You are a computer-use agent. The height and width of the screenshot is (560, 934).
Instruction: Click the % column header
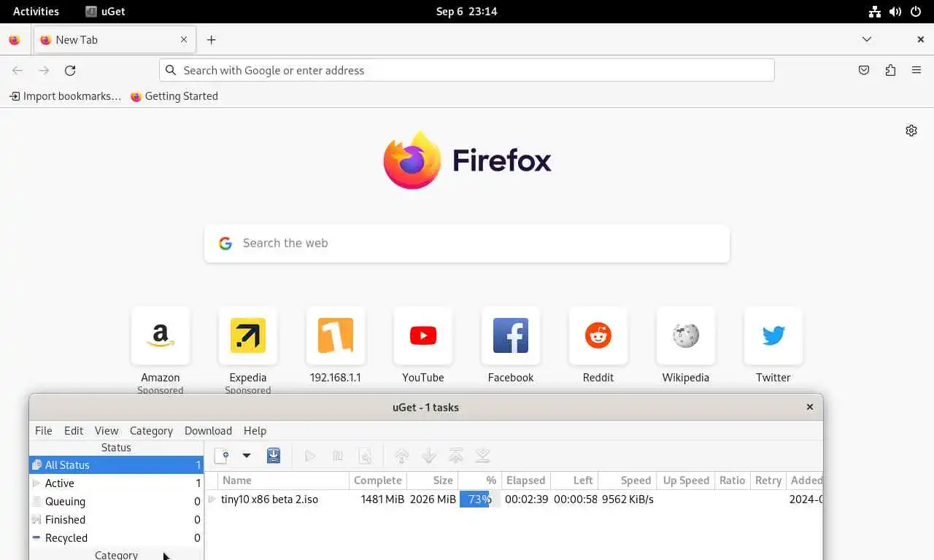(x=479, y=481)
